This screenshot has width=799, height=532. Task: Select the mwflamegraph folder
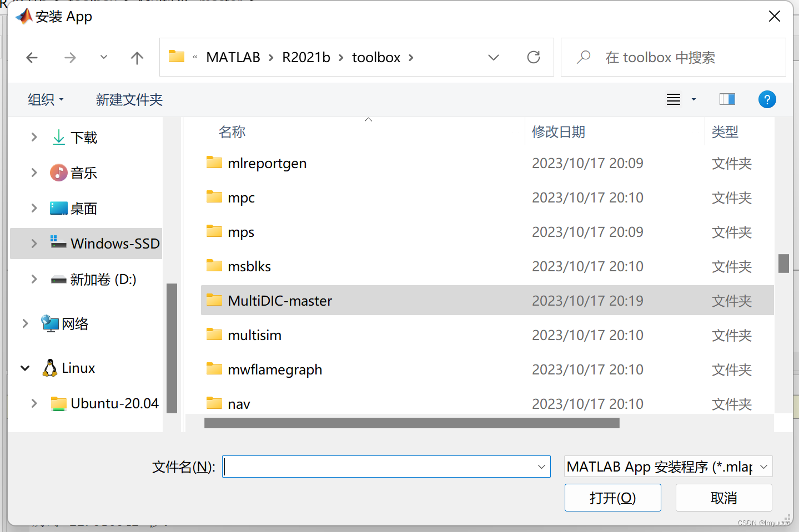pyautogui.click(x=487, y=369)
